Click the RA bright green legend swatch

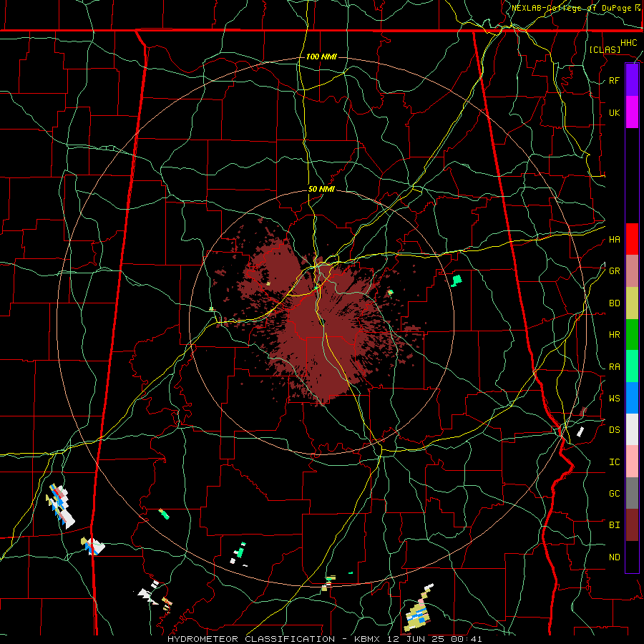(x=632, y=366)
